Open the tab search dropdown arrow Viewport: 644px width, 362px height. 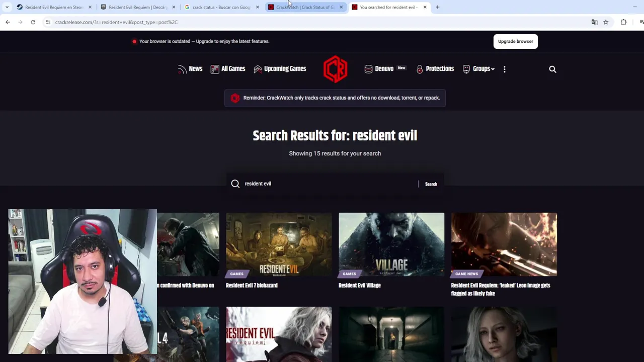[7, 7]
